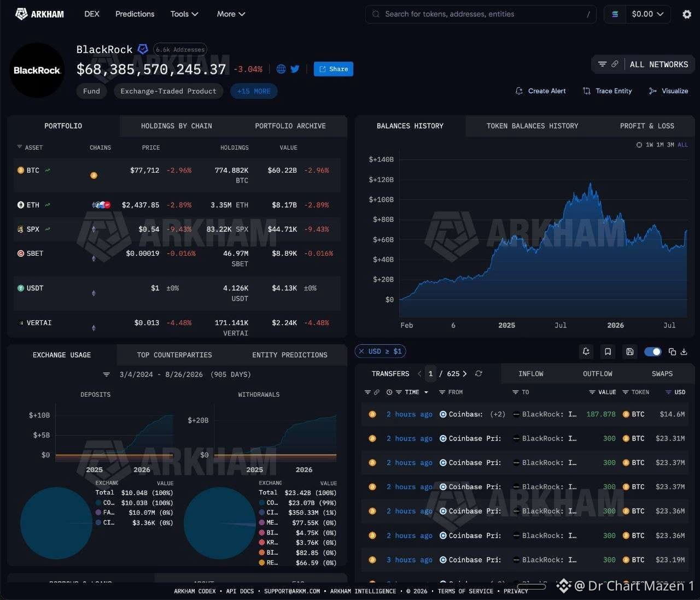
Task: Click the SPX trend arrow icon in portfolio
Action: 48,229
